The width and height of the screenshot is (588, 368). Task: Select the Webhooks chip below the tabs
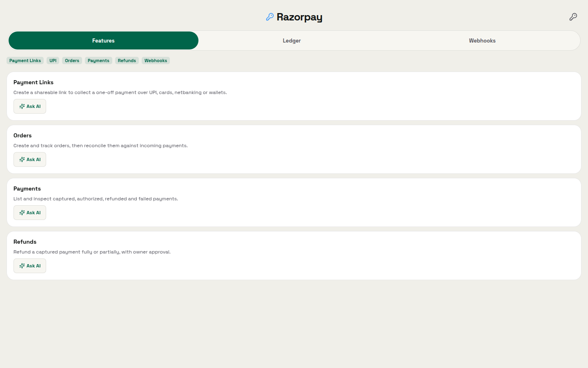tap(156, 61)
